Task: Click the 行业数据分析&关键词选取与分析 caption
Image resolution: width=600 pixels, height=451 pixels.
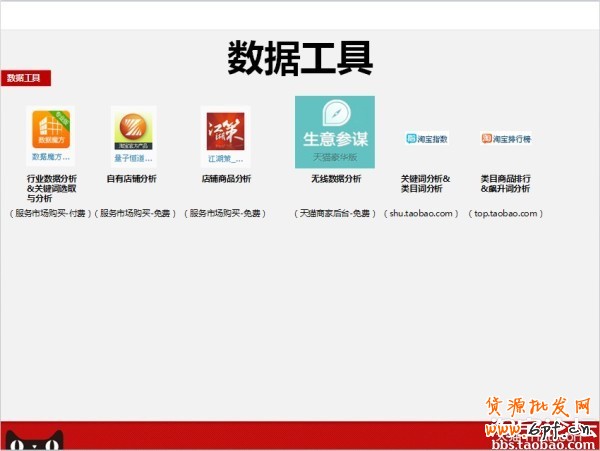Action: point(51,188)
